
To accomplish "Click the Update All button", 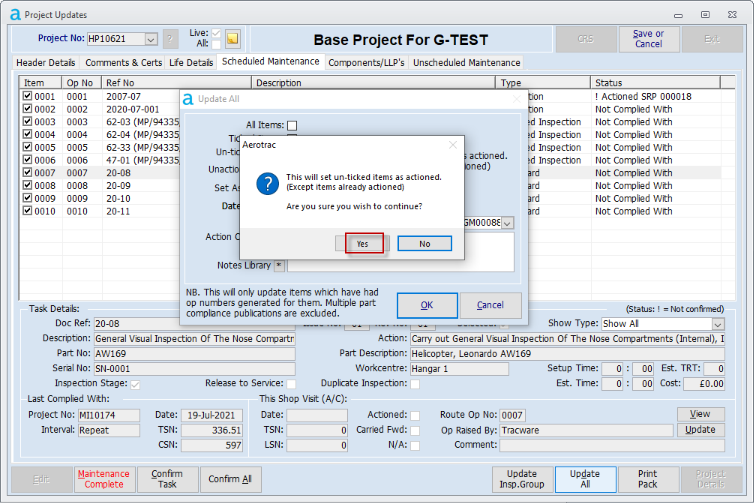I will pyautogui.click(x=585, y=479).
